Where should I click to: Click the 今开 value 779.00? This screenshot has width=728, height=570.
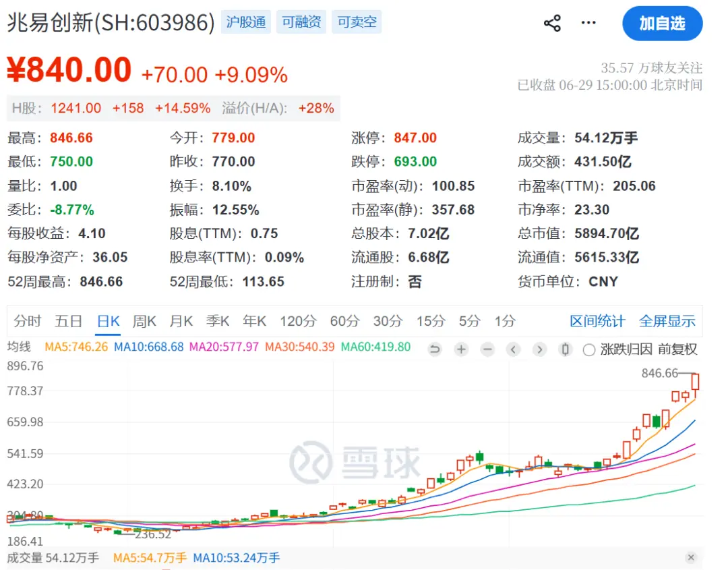click(233, 138)
